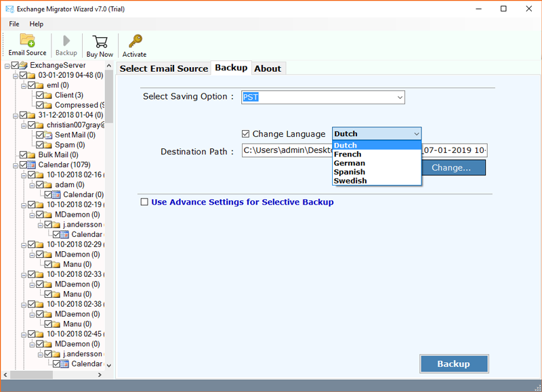The image size is (542, 392).
Task: Choose Swedish from language list
Action: 377,181
